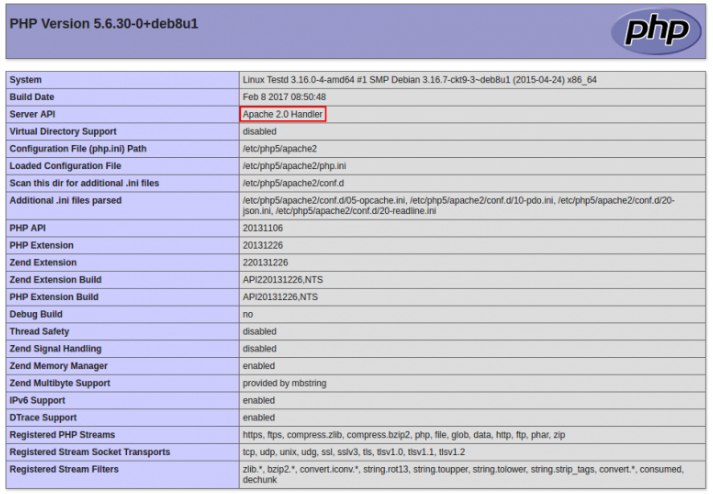Click the Debug Build label
Screen dimensions: 713x494
37,314
